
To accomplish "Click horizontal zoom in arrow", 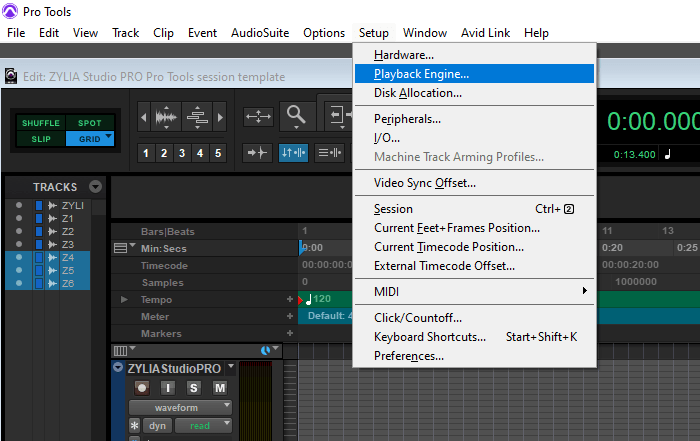I will [x=220, y=117].
